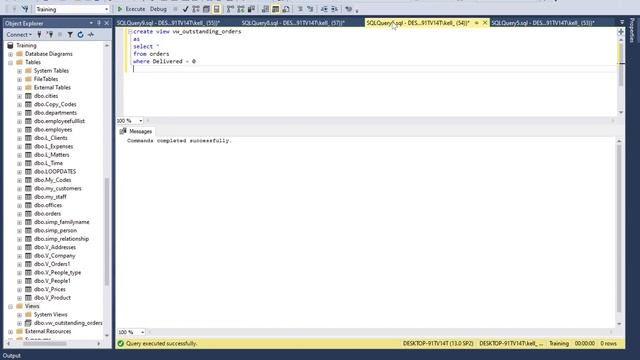Select dbo.cities table in the tree

pyautogui.click(x=46, y=96)
